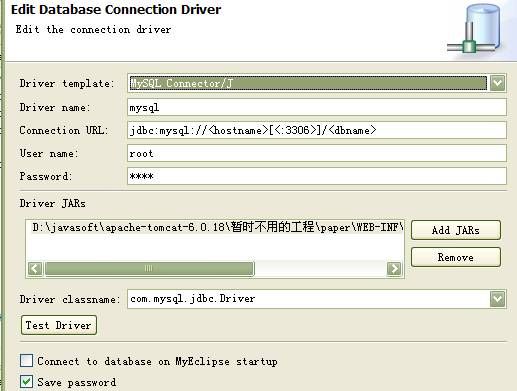Click the database connection icon in header
Viewport: 517px width, 391px height.
(x=473, y=29)
